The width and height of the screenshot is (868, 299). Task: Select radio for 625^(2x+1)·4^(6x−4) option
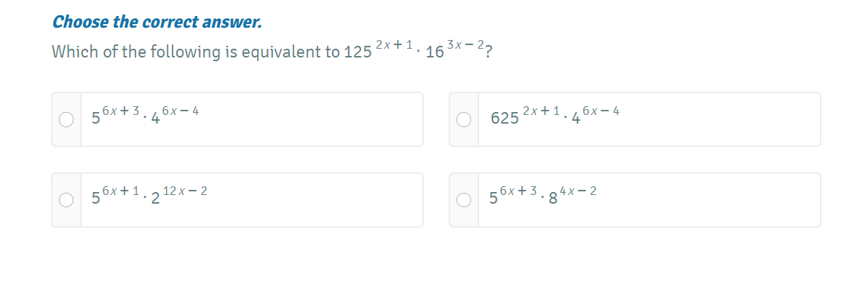(x=465, y=120)
